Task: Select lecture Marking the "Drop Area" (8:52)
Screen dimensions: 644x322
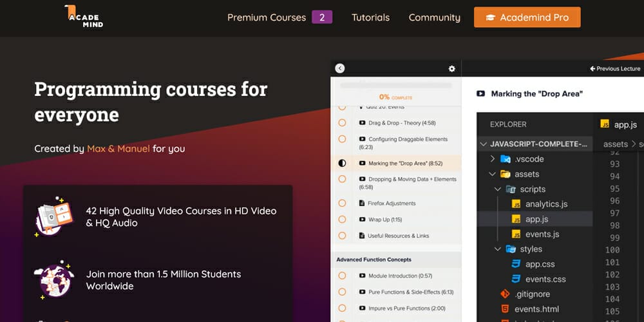Action: pyautogui.click(x=405, y=163)
